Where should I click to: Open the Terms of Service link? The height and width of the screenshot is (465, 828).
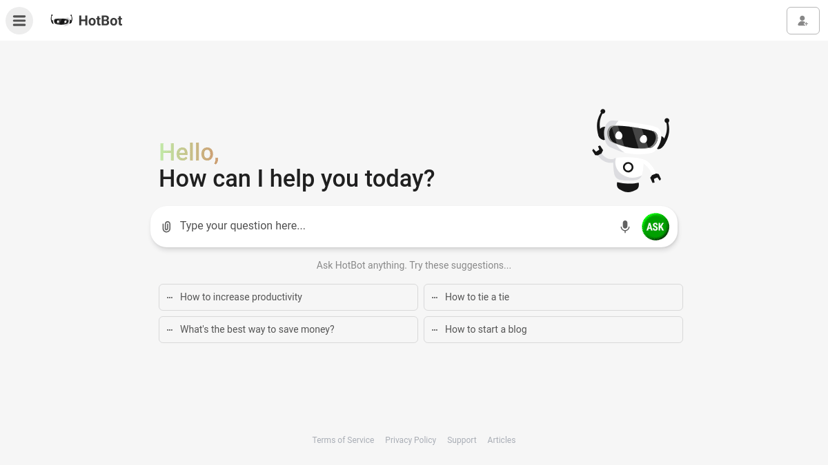tap(343, 440)
